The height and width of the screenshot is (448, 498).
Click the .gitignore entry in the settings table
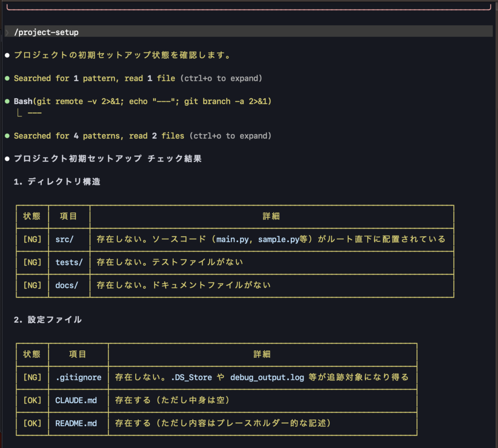78,377
